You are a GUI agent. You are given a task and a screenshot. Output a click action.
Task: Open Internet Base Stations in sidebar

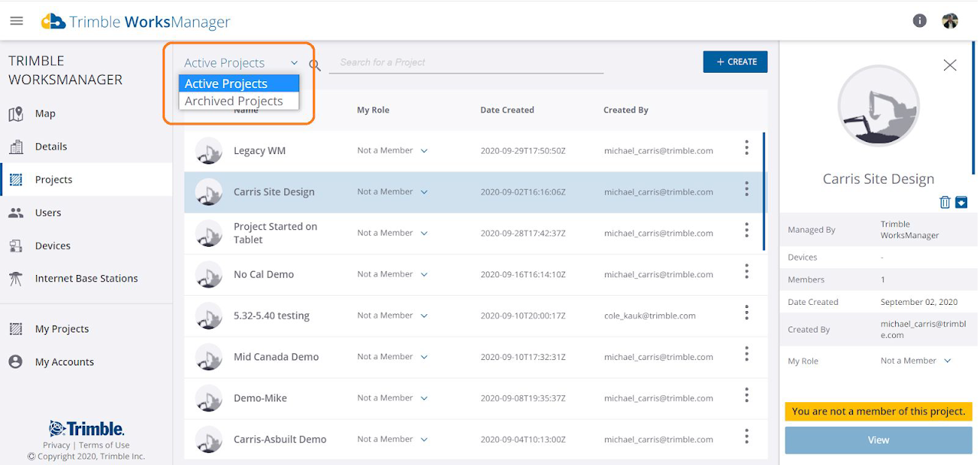pos(86,279)
